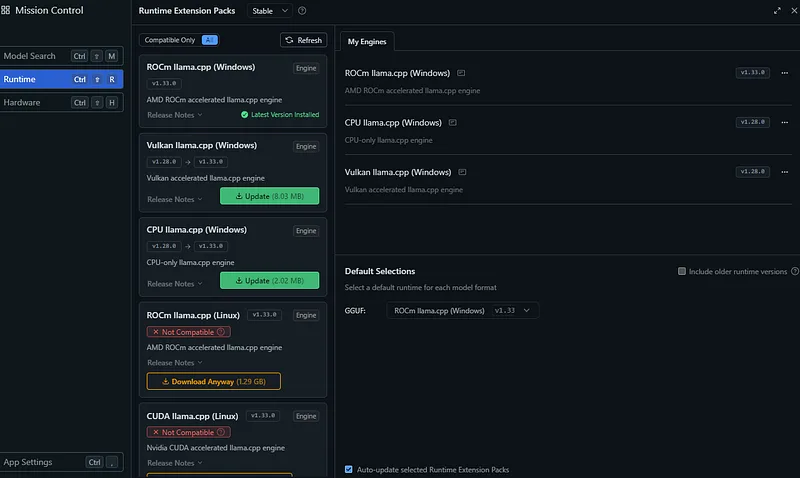Image resolution: width=800 pixels, height=478 pixels.
Task: Click the Engine tag on CPU llama.cpp (Windows) card
Action: tap(306, 231)
